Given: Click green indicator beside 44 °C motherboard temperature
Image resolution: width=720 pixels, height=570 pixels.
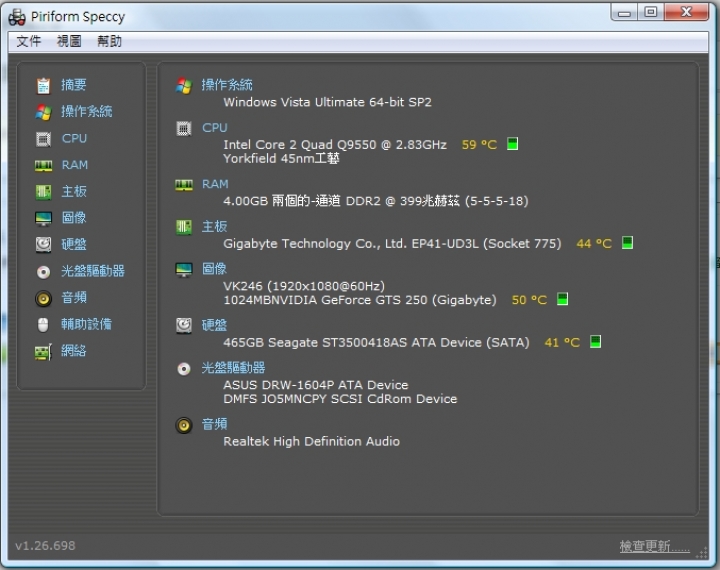Looking at the screenshot, I should [x=627, y=243].
